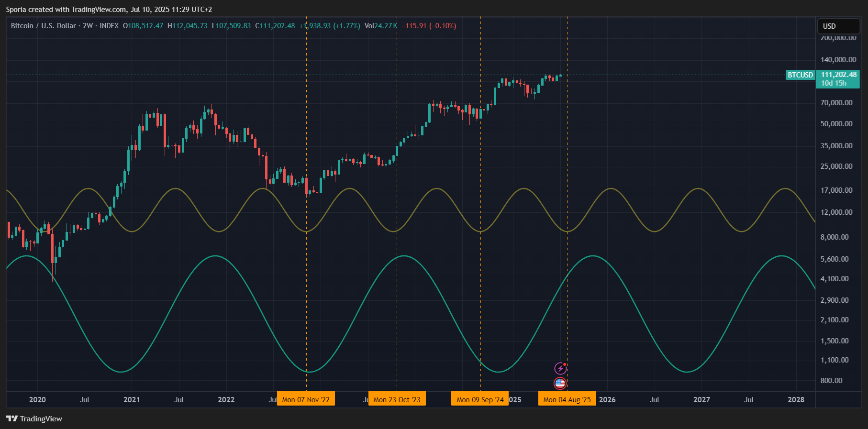Click the 2,100.00 price axis label
The height and width of the screenshot is (429, 868).
coord(835,320)
